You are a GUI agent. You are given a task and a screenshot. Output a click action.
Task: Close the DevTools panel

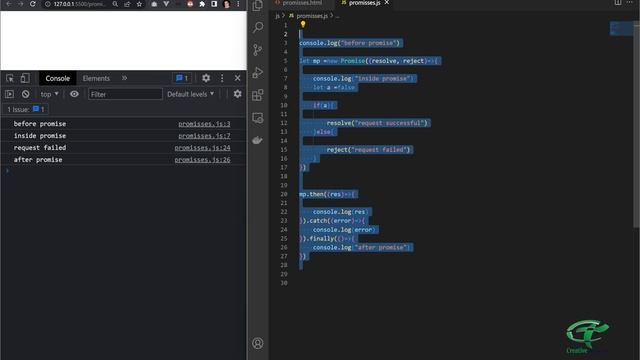238,78
